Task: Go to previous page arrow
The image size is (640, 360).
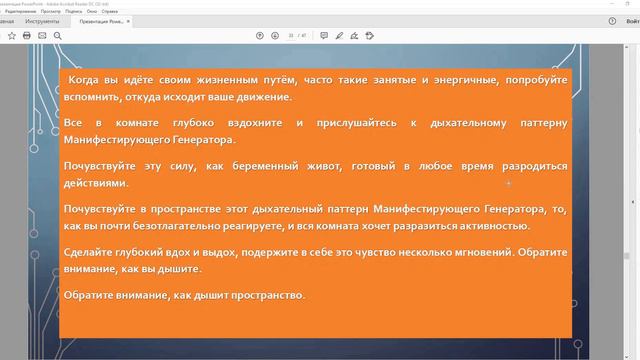Action: point(260,36)
